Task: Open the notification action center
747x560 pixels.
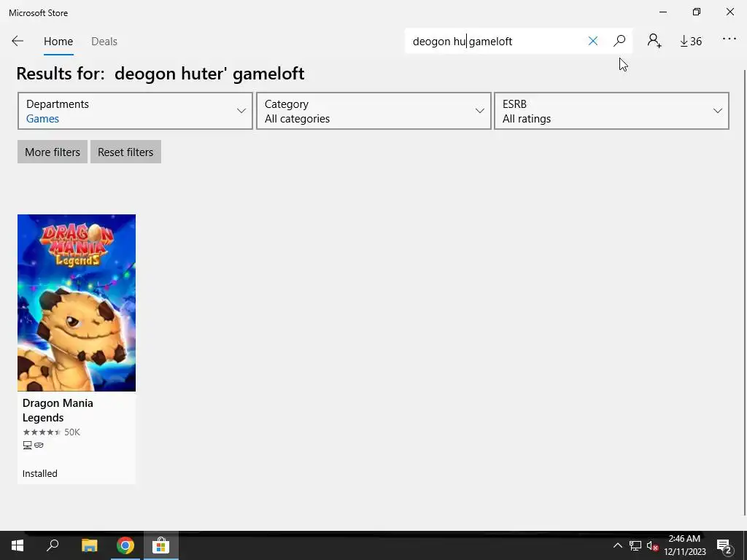Action: tap(724, 546)
